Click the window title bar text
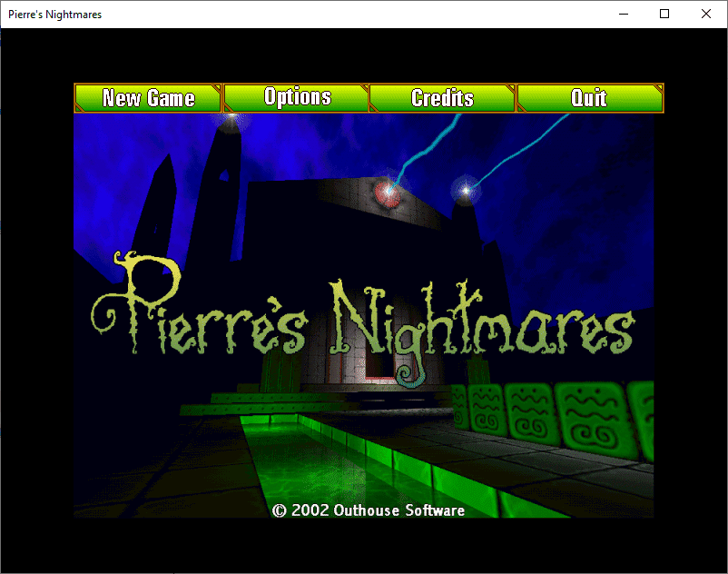728x574 pixels. coord(54,14)
